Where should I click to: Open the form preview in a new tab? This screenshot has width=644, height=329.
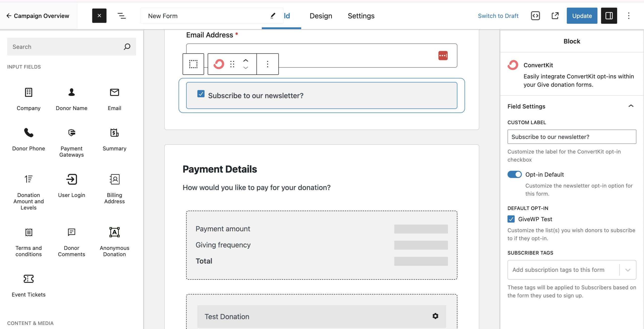coord(555,16)
